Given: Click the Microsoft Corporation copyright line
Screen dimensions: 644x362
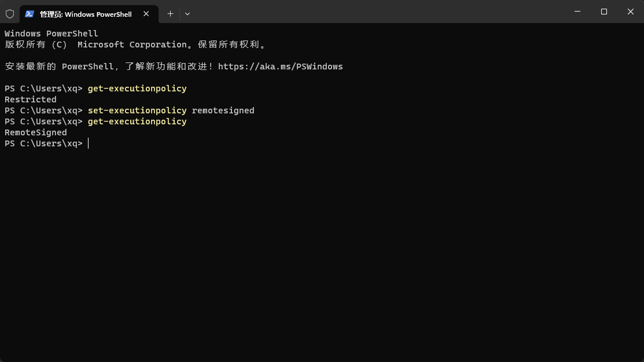Looking at the screenshot, I should tap(135, 45).
